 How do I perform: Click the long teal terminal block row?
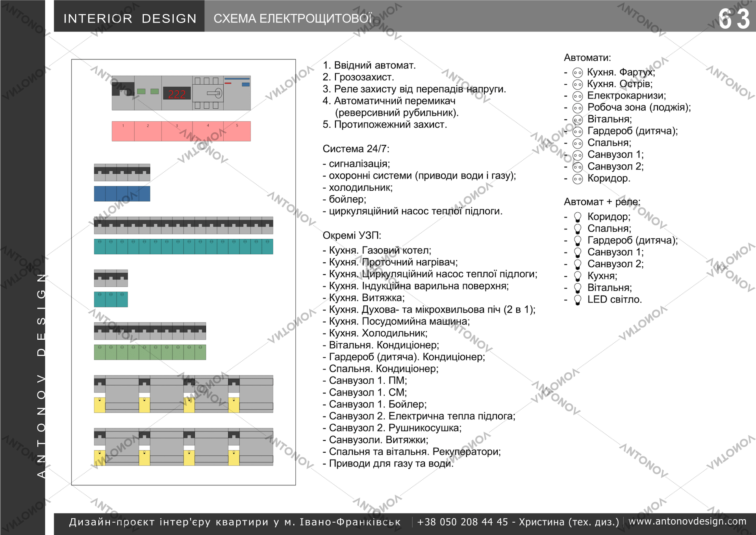[x=183, y=247]
